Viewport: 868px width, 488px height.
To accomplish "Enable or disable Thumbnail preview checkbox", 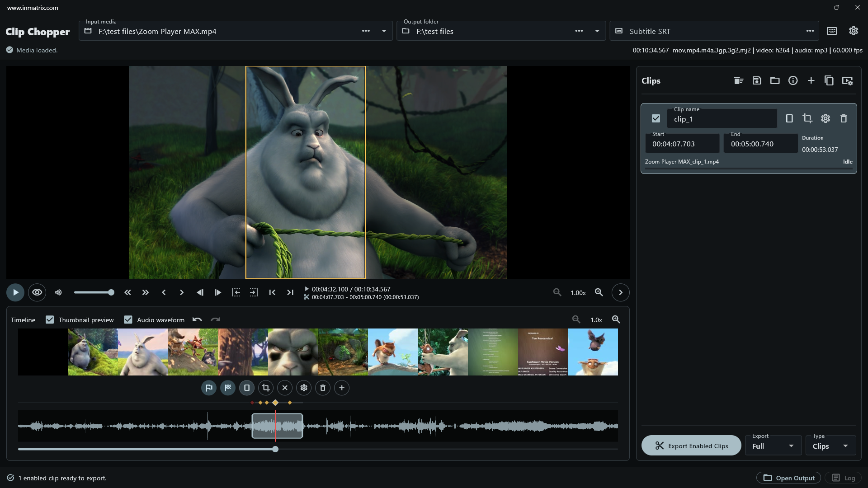I will 50,319.
